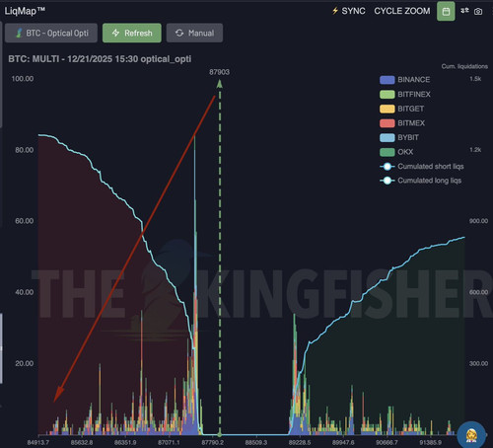Click the 1.5k right axis label

pos(475,79)
